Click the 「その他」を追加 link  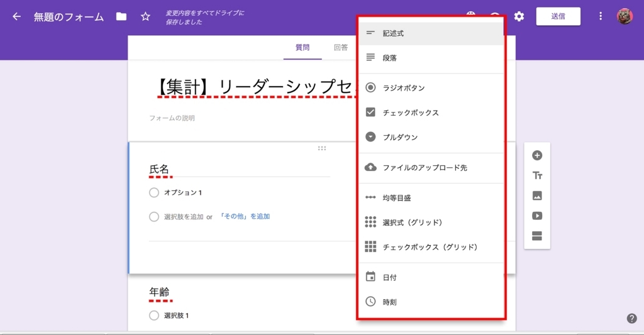pos(245,216)
